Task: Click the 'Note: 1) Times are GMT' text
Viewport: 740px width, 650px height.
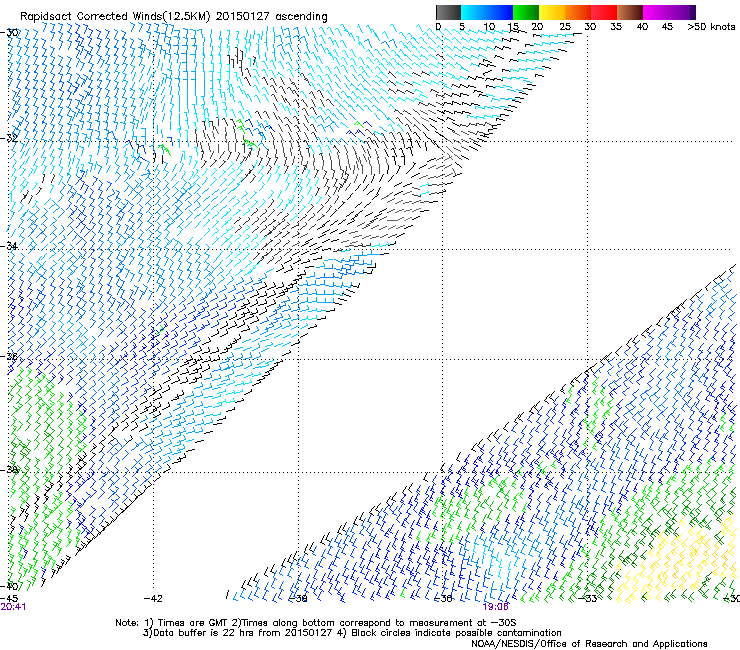Action: [x=173, y=623]
